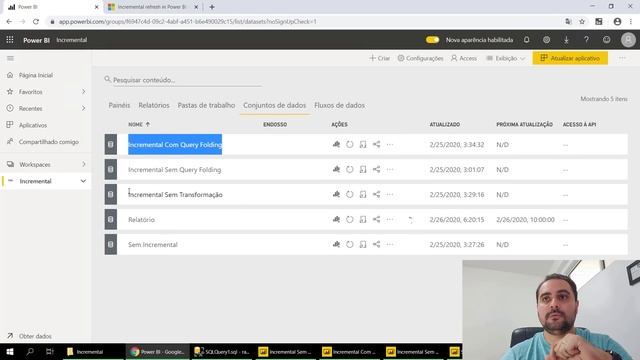Open the notifications bell

(527, 40)
